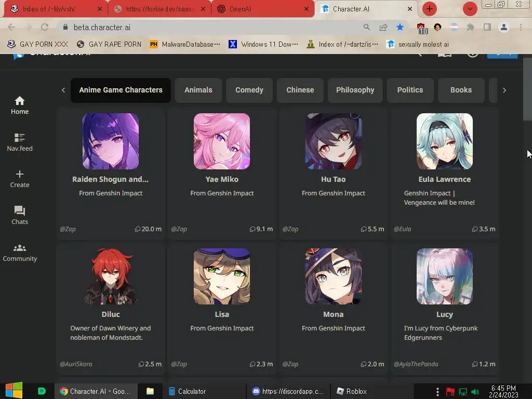Screen dimensions: 532x399
Task: Select the Chinese category tab
Action: tap(300, 90)
